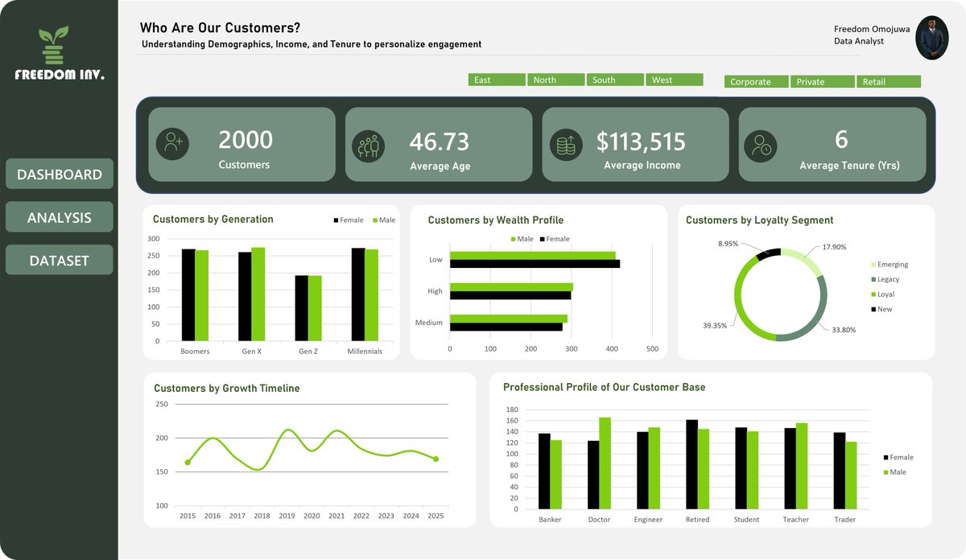966x560 pixels.
Task: Select the Private slicer button
Action: (822, 81)
